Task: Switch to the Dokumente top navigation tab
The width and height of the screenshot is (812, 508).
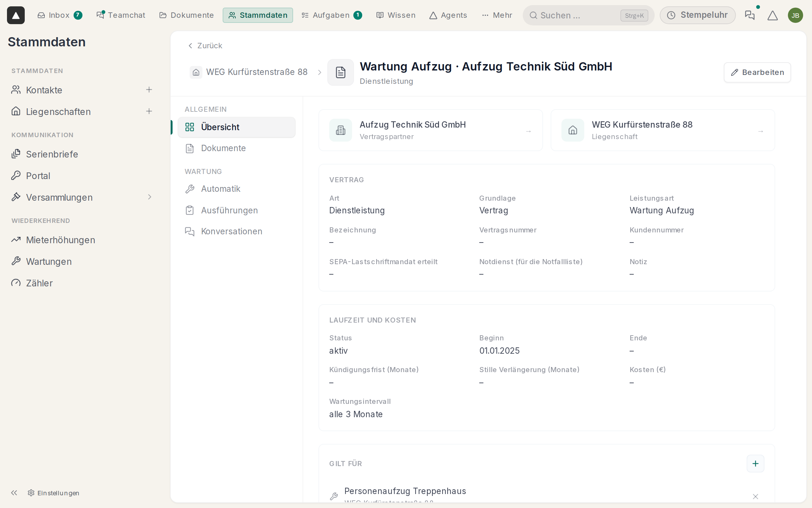Action: (x=187, y=15)
